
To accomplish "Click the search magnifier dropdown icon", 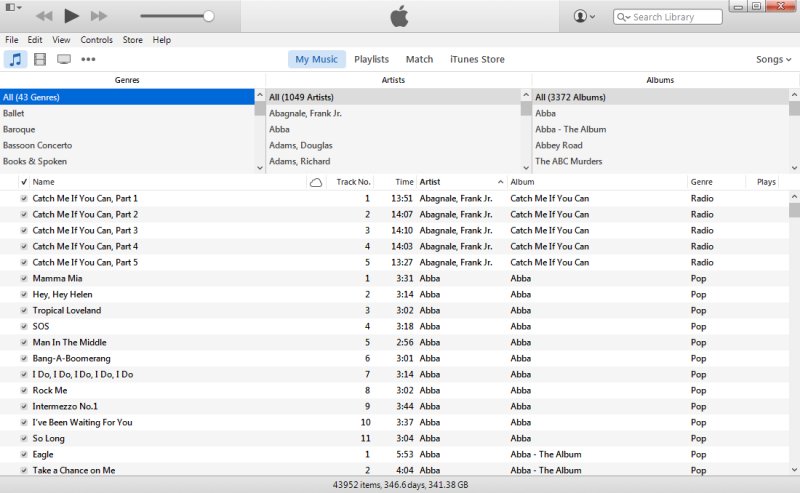I will pos(623,17).
